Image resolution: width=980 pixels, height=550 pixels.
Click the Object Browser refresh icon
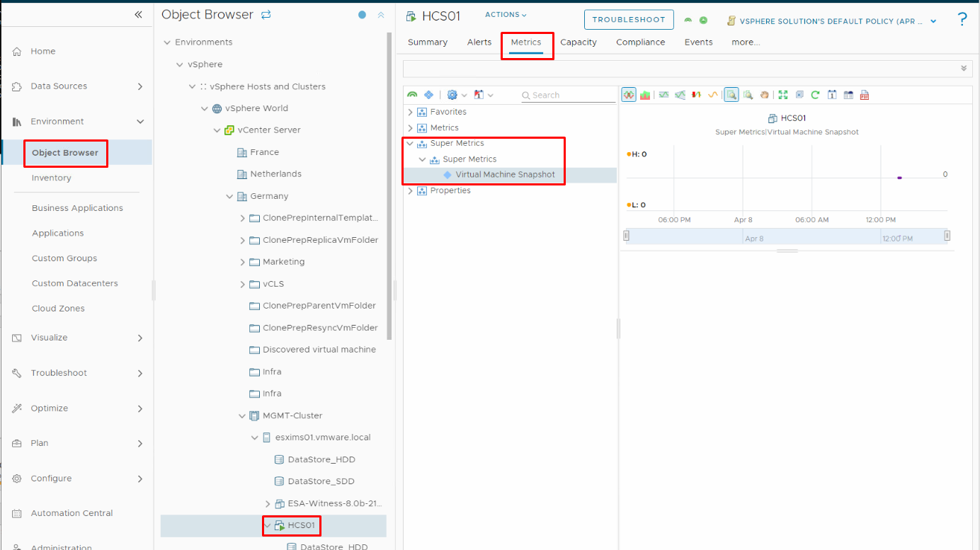(266, 15)
